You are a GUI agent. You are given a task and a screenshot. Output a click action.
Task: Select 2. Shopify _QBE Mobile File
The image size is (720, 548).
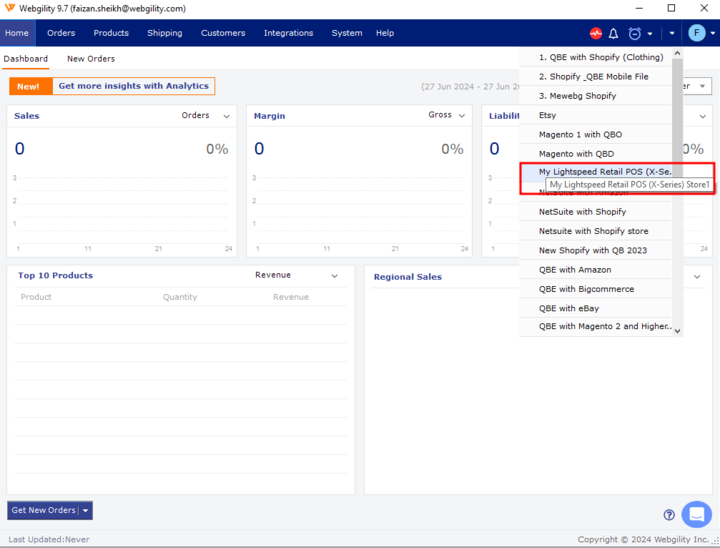coord(596,77)
